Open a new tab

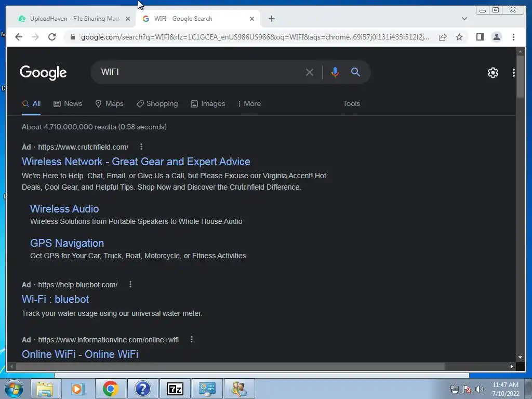pyautogui.click(x=271, y=19)
